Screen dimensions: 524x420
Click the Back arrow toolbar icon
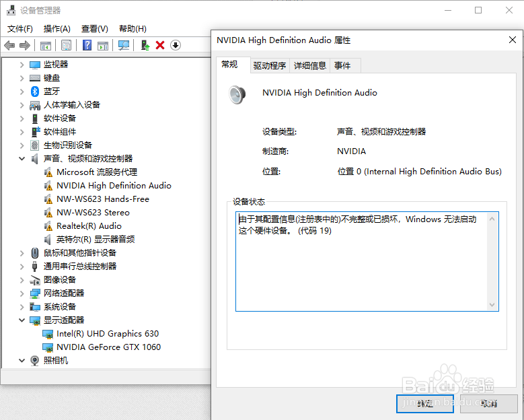9,45
